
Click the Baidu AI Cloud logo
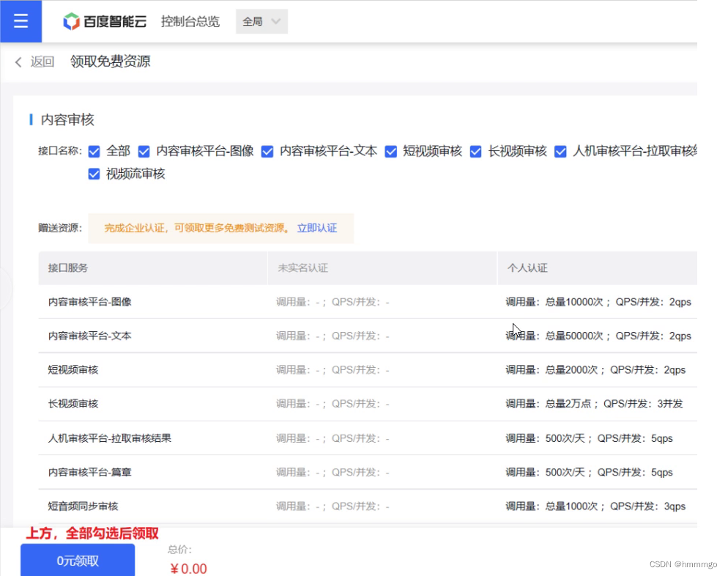(105, 21)
